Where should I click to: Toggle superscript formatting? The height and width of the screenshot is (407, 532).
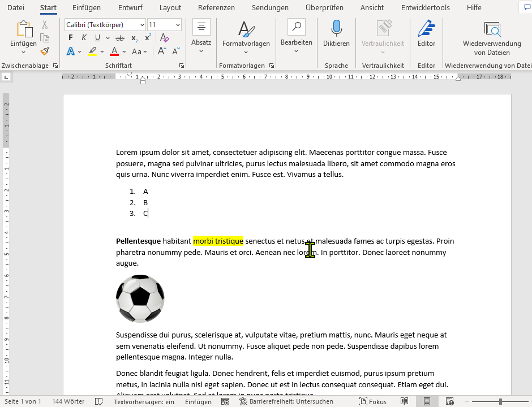point(148,38)
